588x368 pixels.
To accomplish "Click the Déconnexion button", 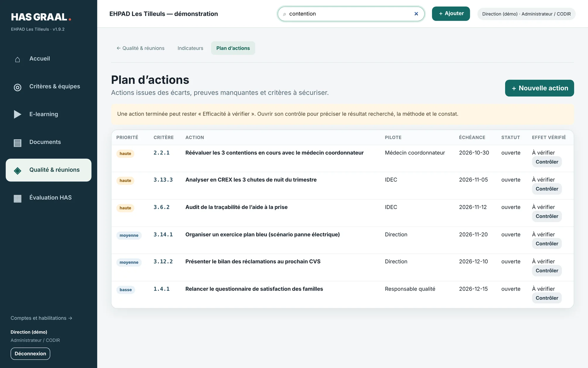I will (x=30, y=354).
